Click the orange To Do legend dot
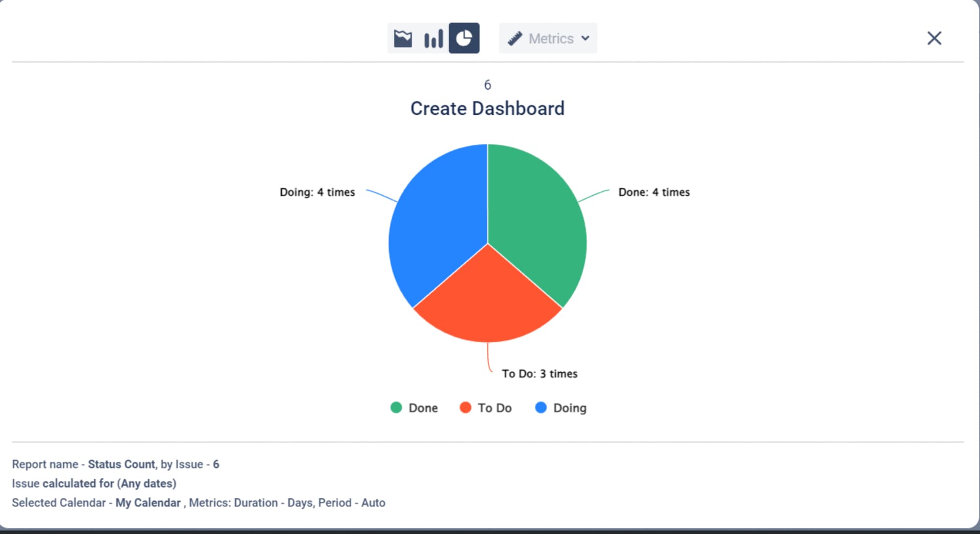Image resolution: width=980 pixels, height=534 pixels. point(465,408)
